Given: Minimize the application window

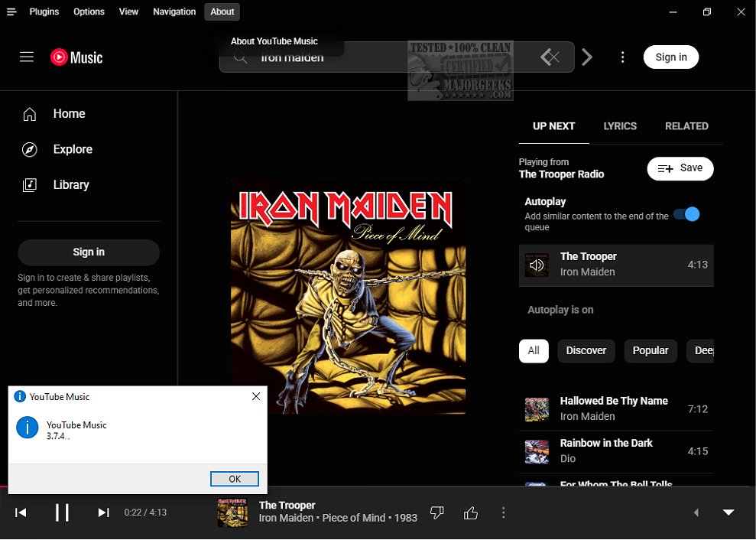Looking at the screenshot, I should [673, 11].
